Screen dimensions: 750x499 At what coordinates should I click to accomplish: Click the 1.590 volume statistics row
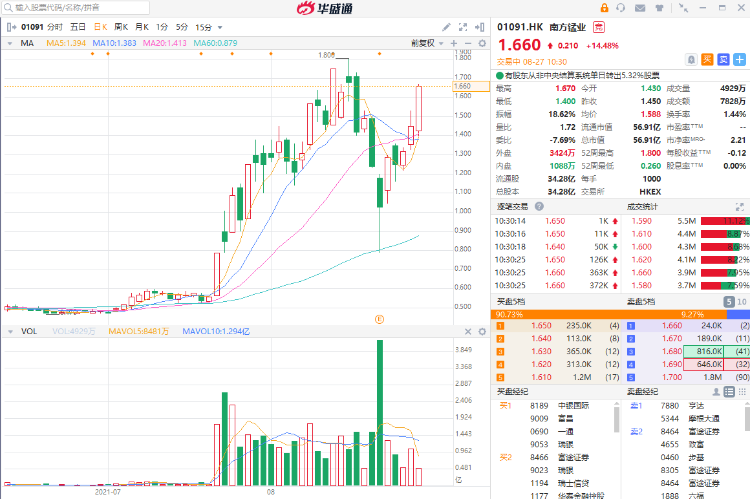pyautogui.click(x=688, y=221)
